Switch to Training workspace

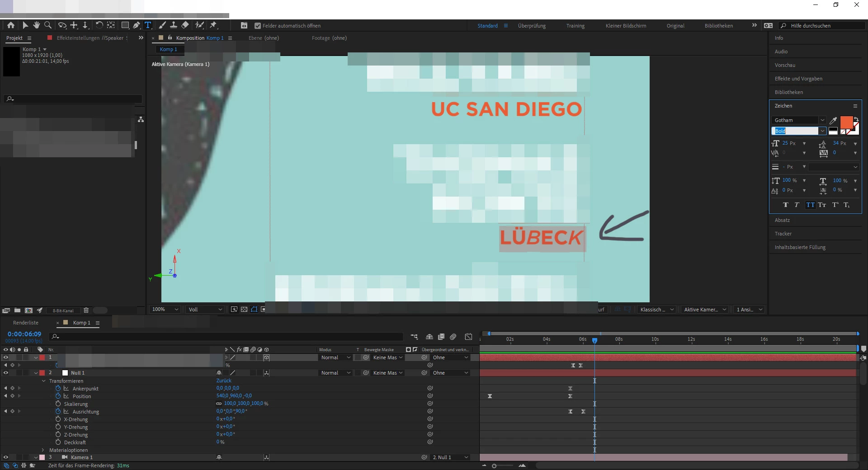(x=576, y=26)
